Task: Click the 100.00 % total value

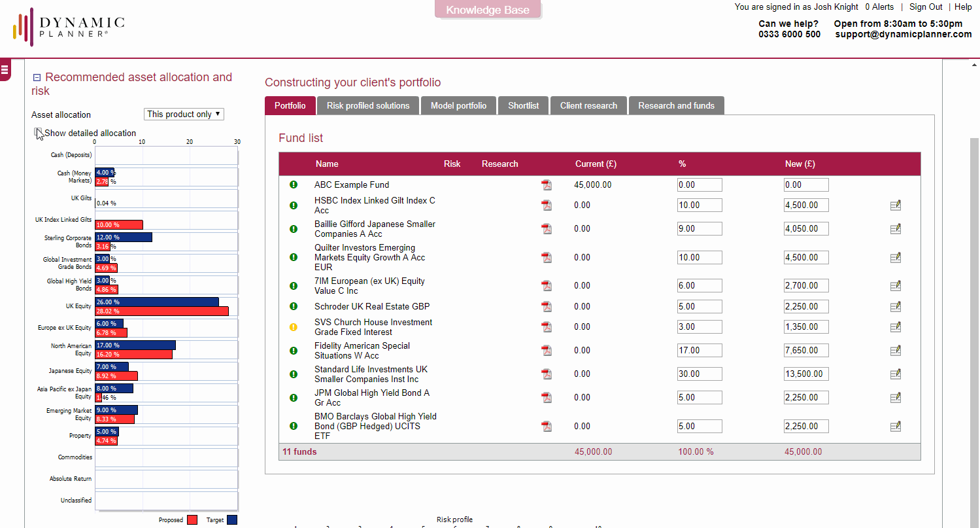Action: (x=696, y=452)
